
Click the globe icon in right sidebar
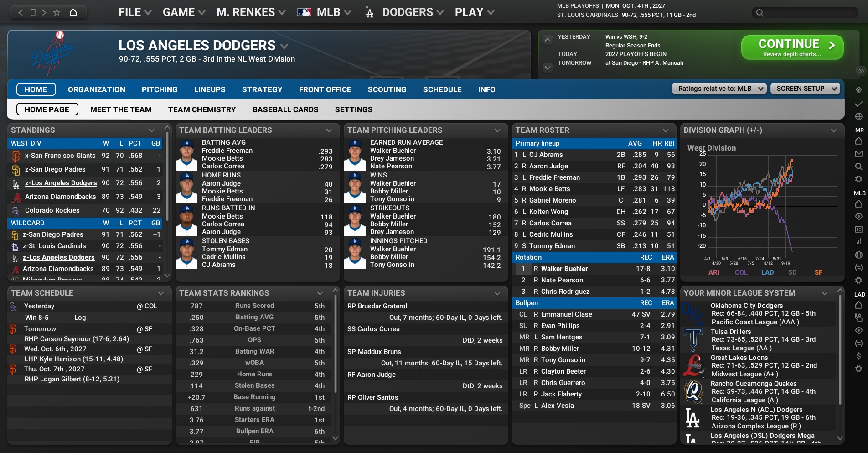tap(858, 116)
